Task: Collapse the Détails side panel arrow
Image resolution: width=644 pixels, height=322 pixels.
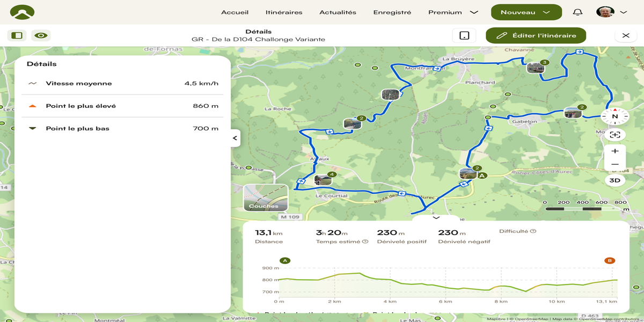Action: click(x=235, y=138)
